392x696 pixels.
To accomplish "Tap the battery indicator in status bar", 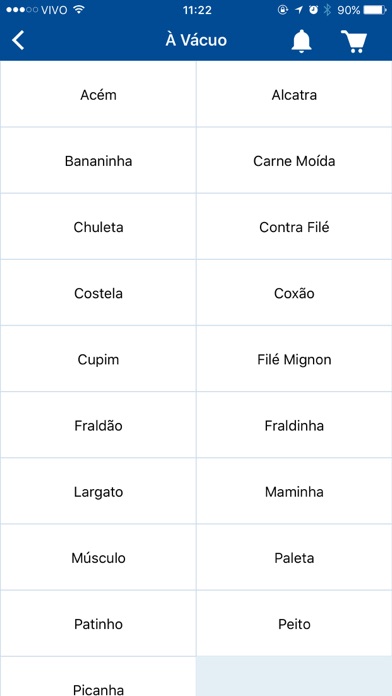I will tap(375, 10).
